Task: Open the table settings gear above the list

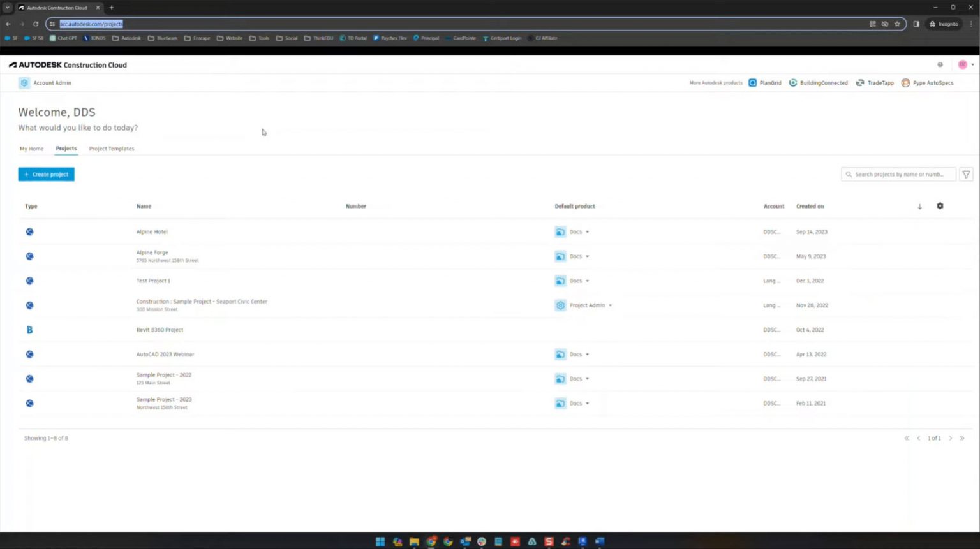Action: [x=940, y=206]
